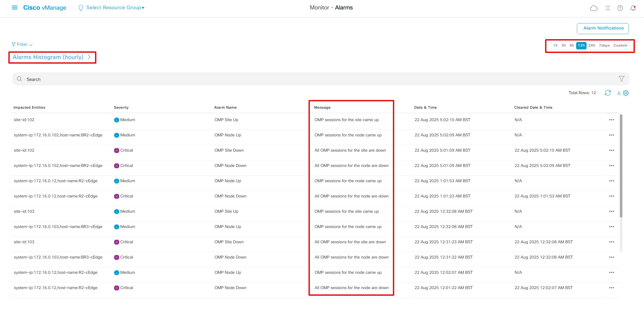Expand the Filter dropdown

click(22, 45)
